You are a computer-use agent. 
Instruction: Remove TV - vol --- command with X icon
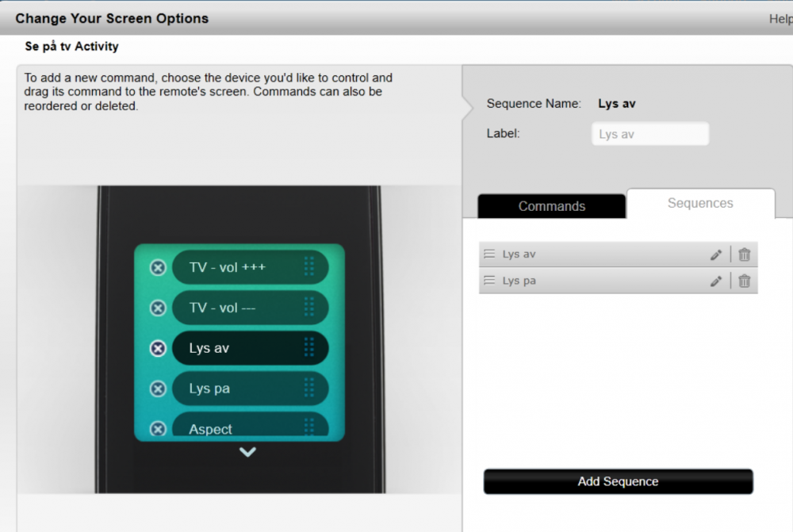(158, 308)
